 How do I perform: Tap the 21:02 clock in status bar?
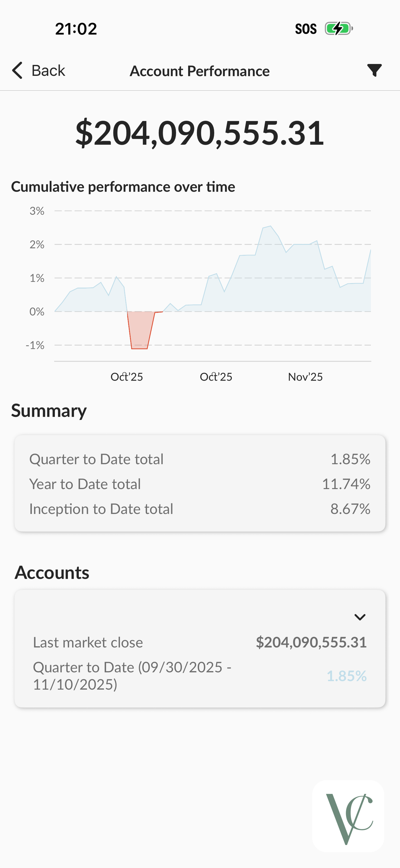tap(76, 29)
